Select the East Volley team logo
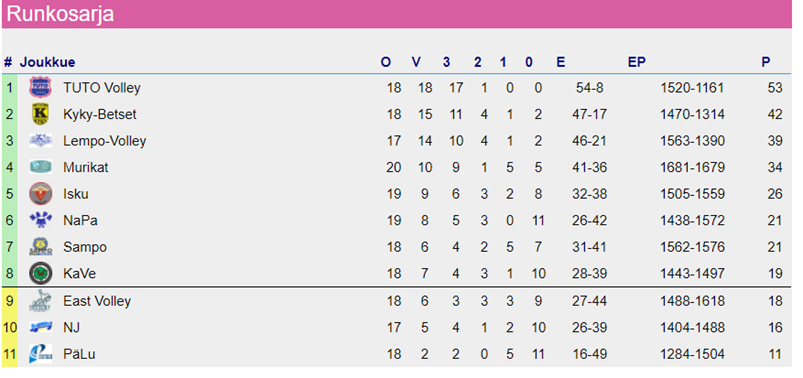 click(40, 301)
